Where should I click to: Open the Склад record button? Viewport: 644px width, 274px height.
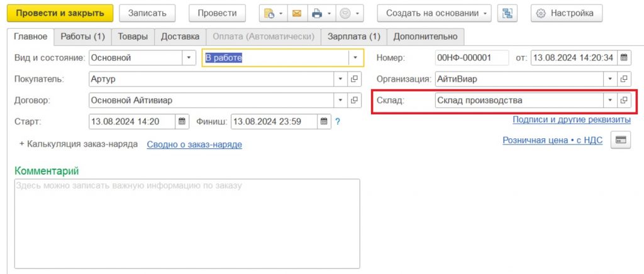[x=623, y=100]
